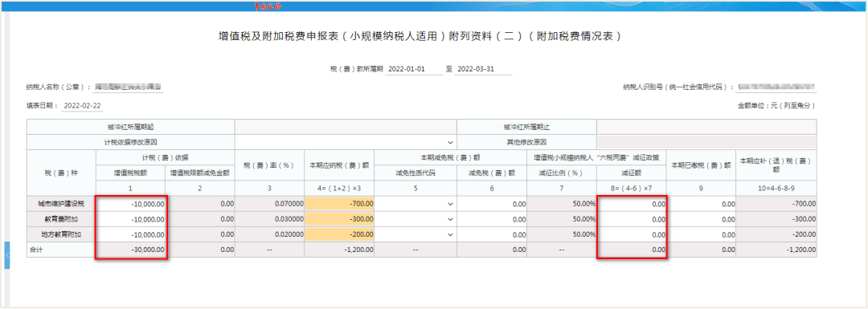The width and height of the screenshot is (868, 309).
Task: Click the 税(费)率(%) column header
Action: coord(269,165)
